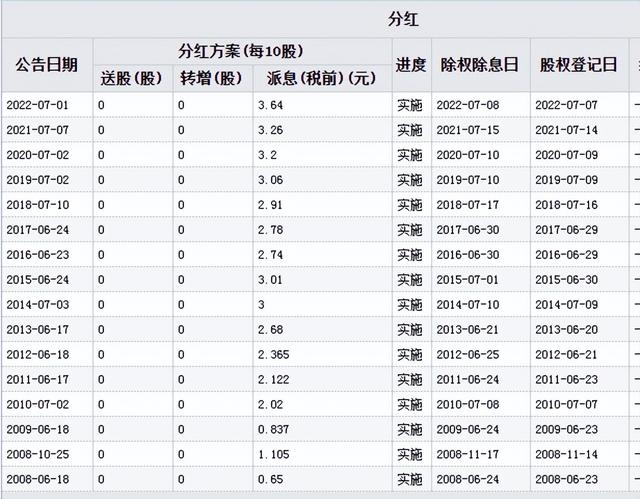Click the 分红方案(每10股) header
The height and width of the screenshot is (499, 640).
[241, 51]
